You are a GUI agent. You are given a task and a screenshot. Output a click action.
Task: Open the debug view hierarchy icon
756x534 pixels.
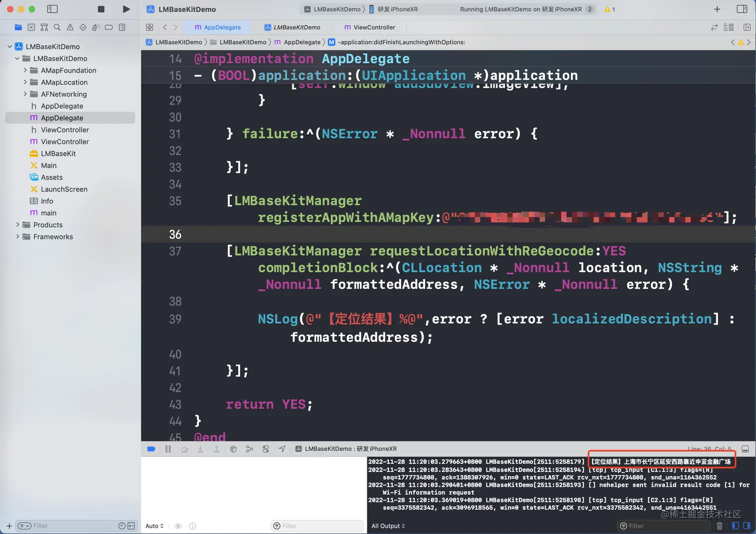(x=233, y=449)
